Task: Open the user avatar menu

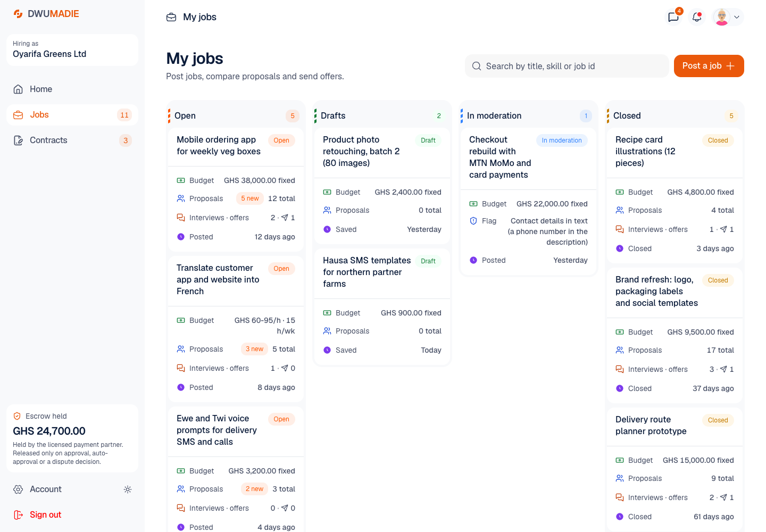Action: coord(722,17)
